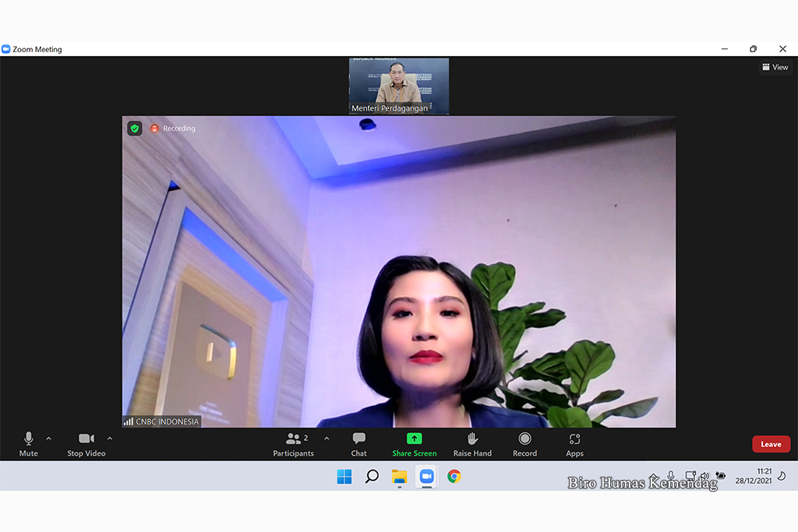The width and height of the screenshot is (798, 532).
Task: Raise Hand in the meeting
Action: pos(472,442)
